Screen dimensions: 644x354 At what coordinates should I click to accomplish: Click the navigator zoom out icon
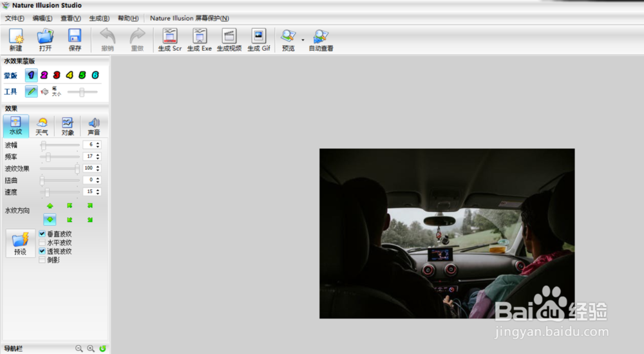click(79, 349)
